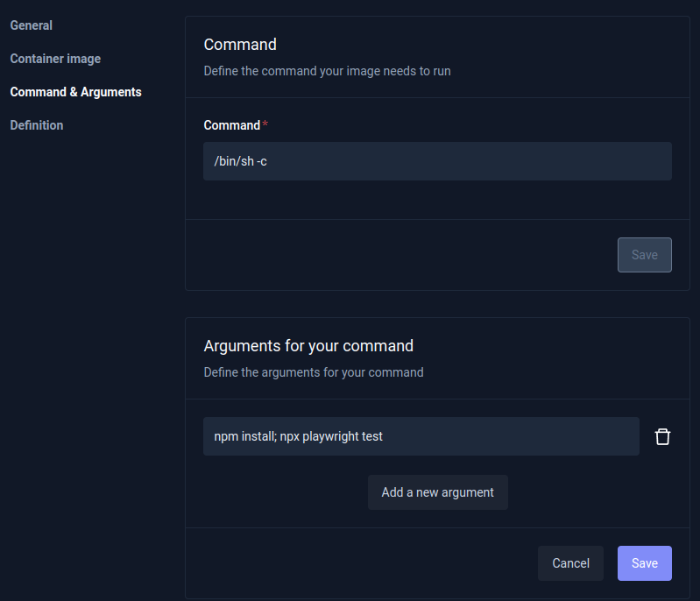
Task: Select Command & Arguments in sidebar
Action: pos(75,92)
